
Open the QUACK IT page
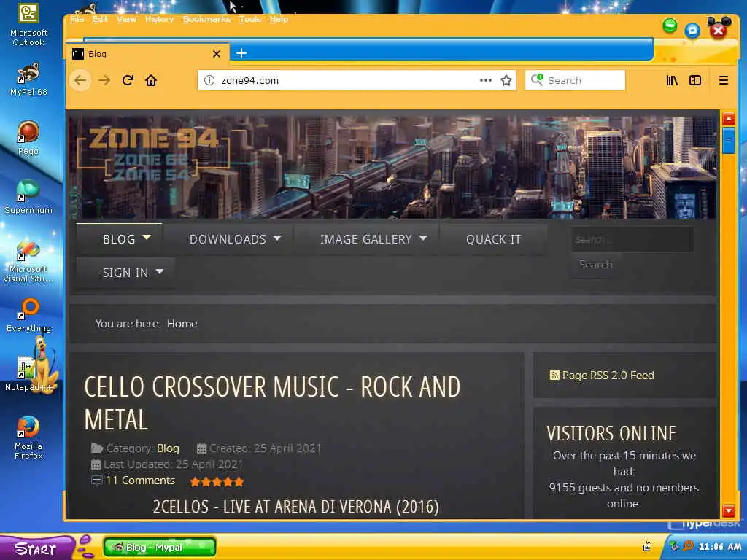494,239
